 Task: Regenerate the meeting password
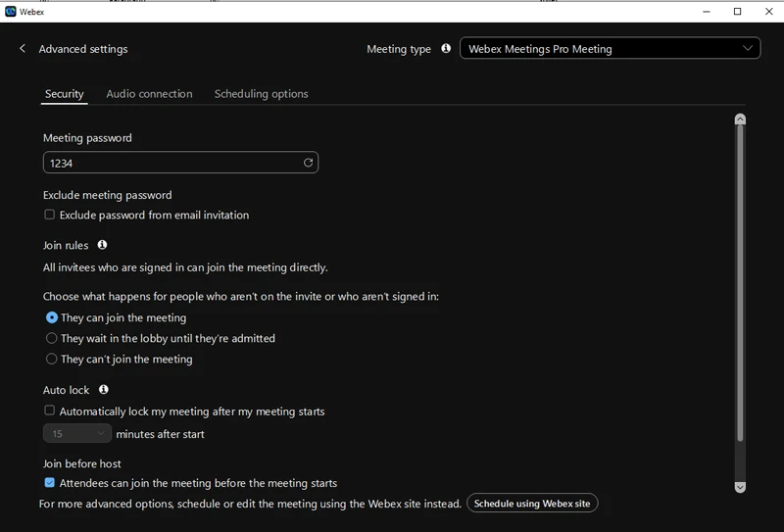(308, 163)
